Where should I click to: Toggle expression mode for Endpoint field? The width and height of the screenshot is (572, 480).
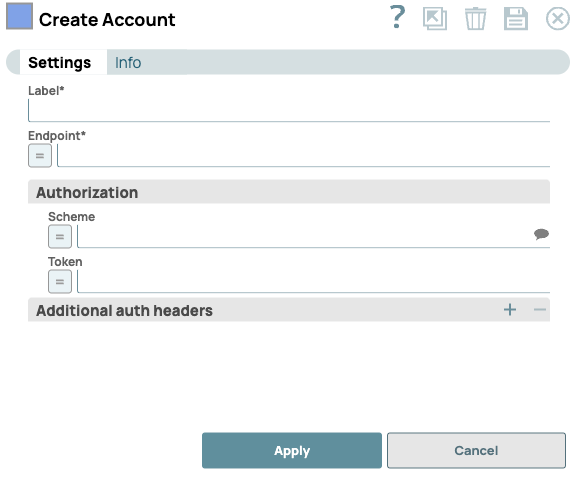(40, 156)
